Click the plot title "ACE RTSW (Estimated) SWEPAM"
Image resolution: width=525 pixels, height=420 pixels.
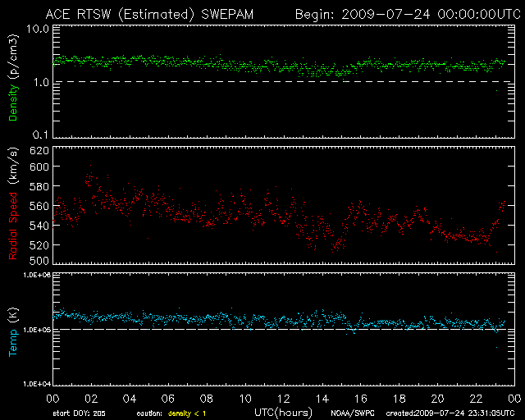149,15
